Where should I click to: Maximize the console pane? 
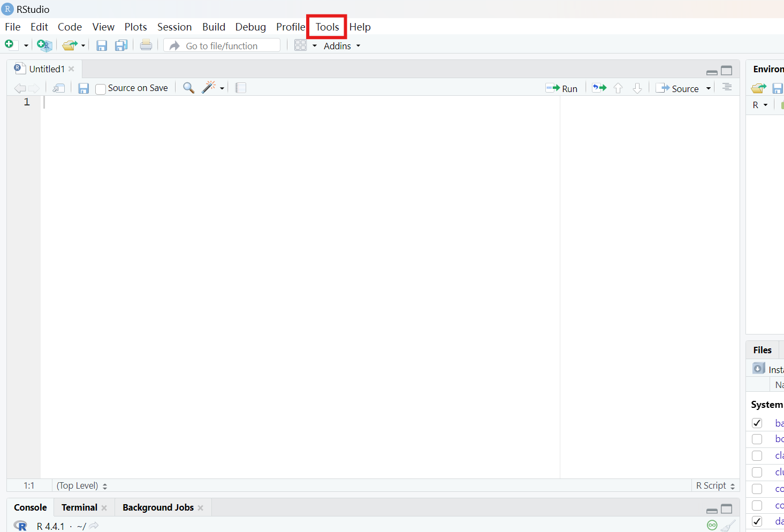tap(726, 508)
